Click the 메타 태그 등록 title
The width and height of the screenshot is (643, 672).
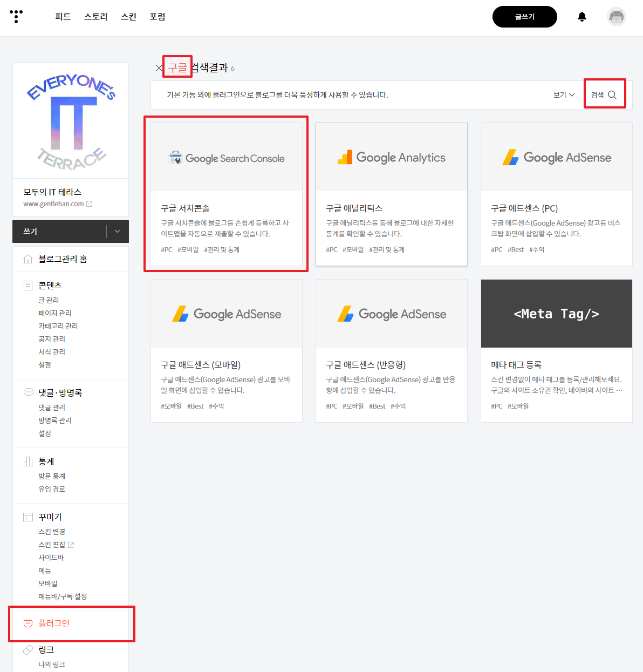click(x=516, y=365)
